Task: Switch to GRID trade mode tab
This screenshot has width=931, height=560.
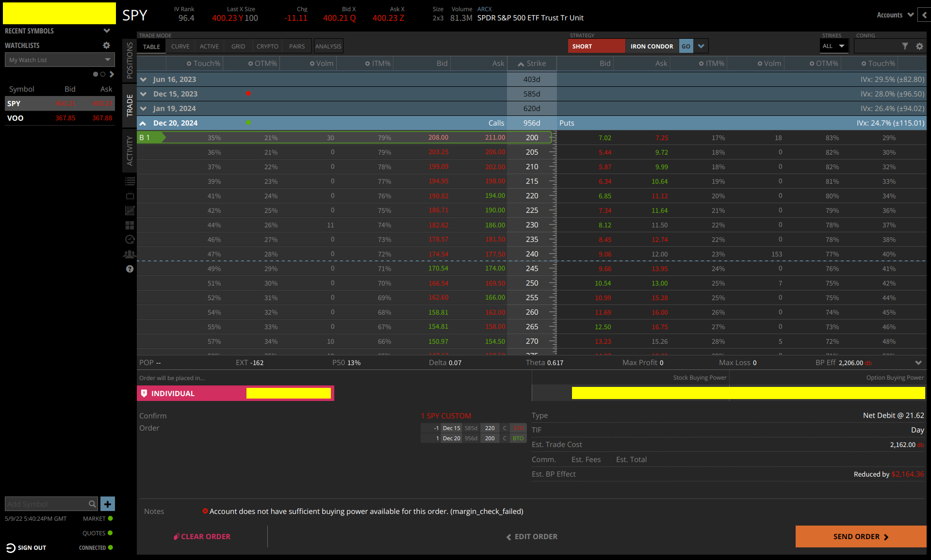Action: 238,46
